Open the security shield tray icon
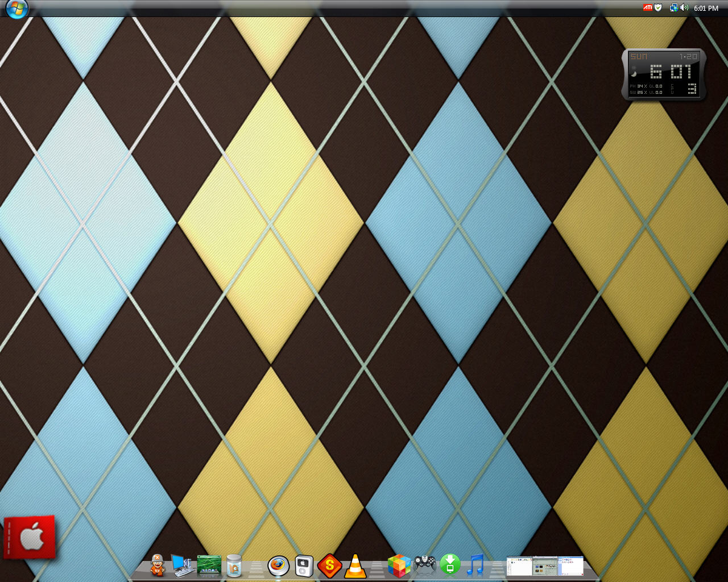The width and height of the screenshot is (728, 582). pos(658,8)
